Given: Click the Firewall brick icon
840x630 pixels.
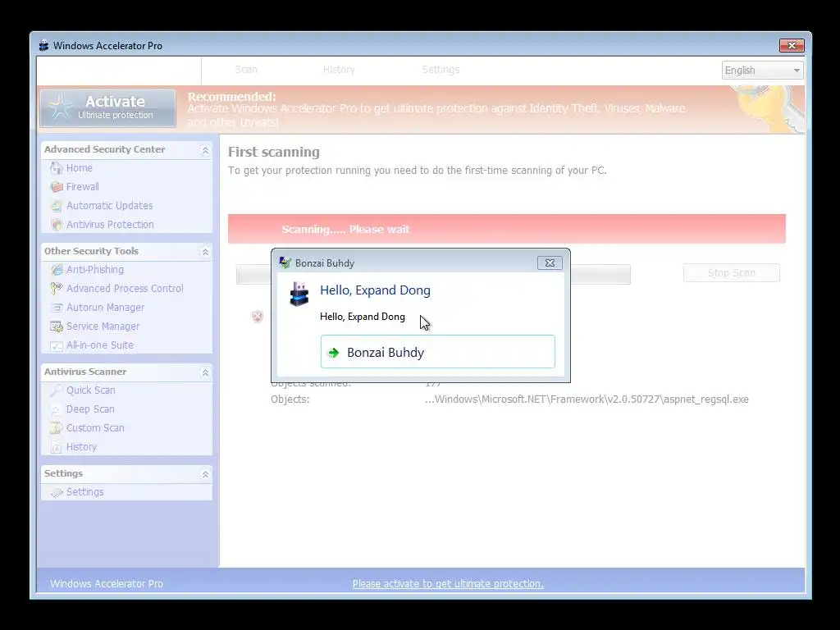Looking at the screenshot, I should 57,187.
